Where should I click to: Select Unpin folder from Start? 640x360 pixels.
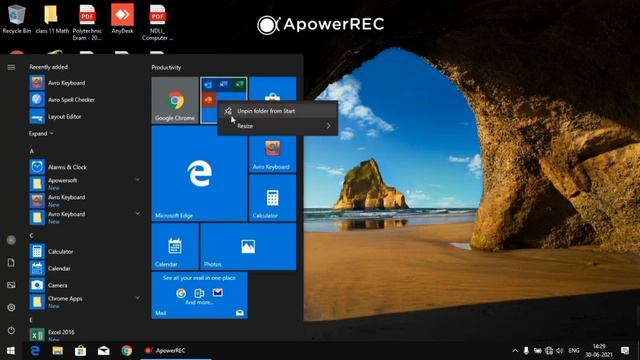[x=278, y=111]
